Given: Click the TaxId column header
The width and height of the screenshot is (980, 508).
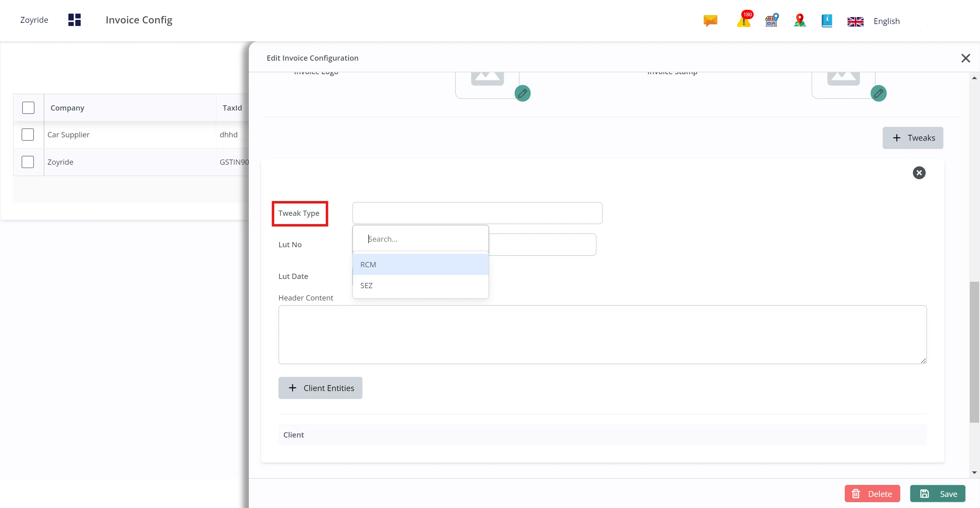Looking at the screenshot, I should pos(232,108).
